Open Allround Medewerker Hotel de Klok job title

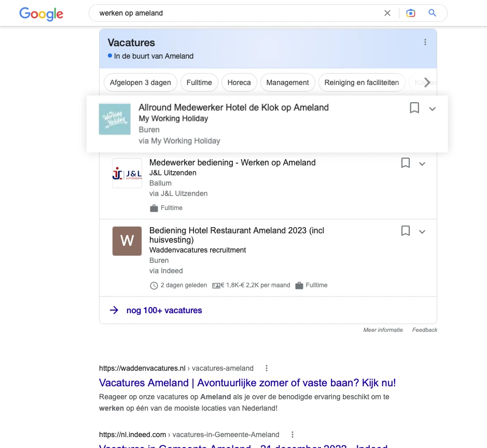click(x=233, y=107)
